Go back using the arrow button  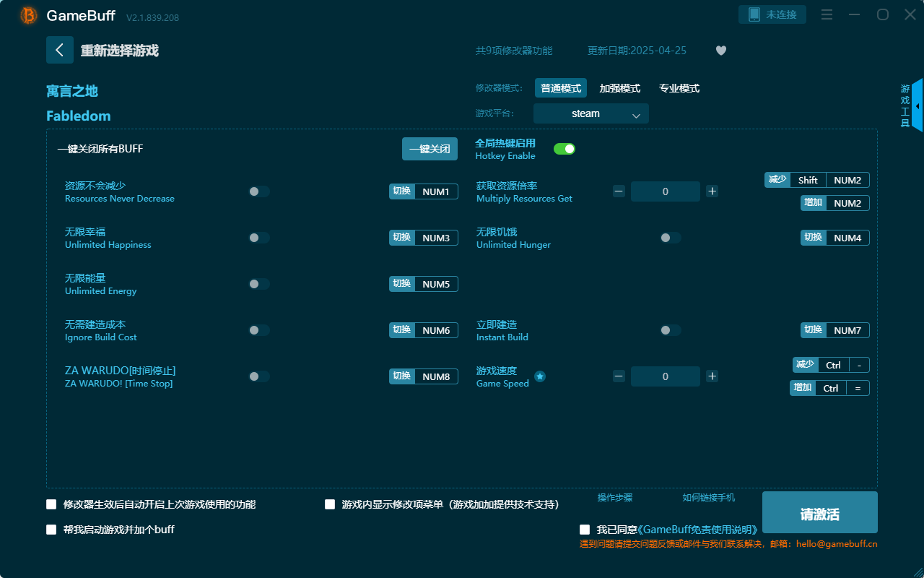pyautogui.click(x=60, y=50)
